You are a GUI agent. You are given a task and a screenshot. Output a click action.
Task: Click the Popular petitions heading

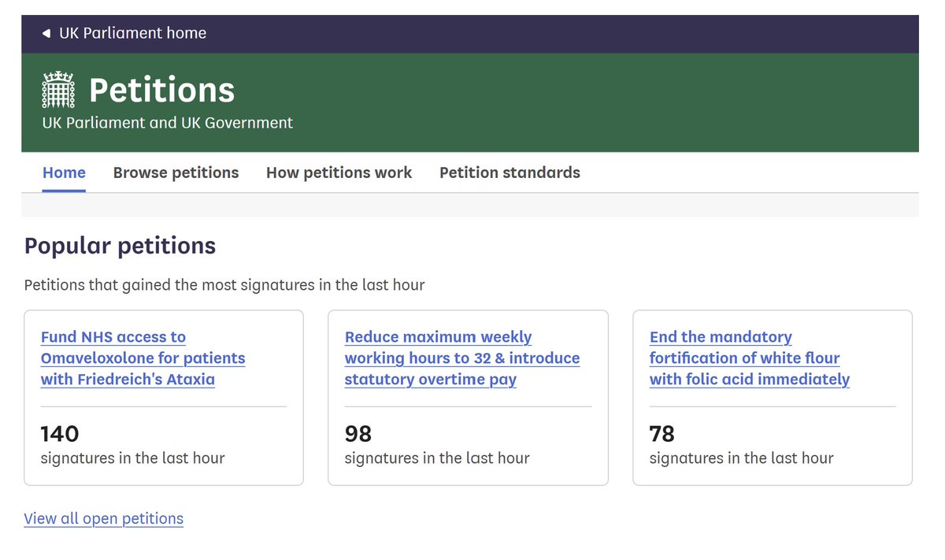(x=120, y=246)
